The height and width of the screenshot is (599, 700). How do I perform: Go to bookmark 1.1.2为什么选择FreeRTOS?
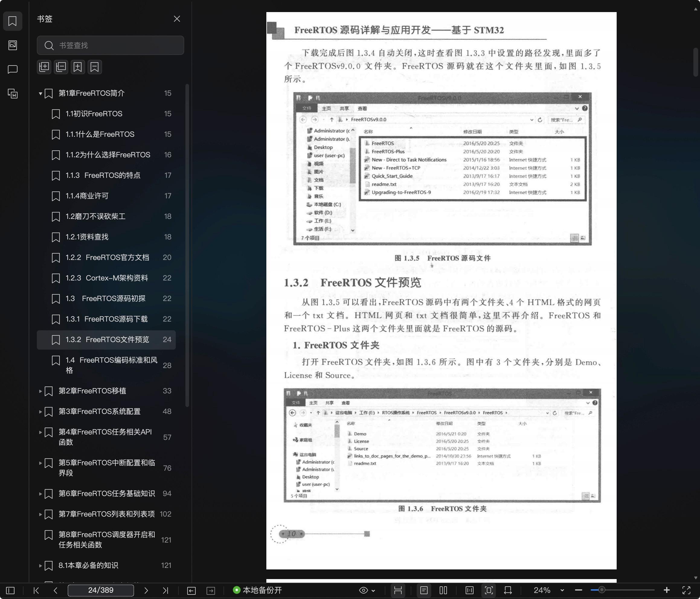coord(106,155)
